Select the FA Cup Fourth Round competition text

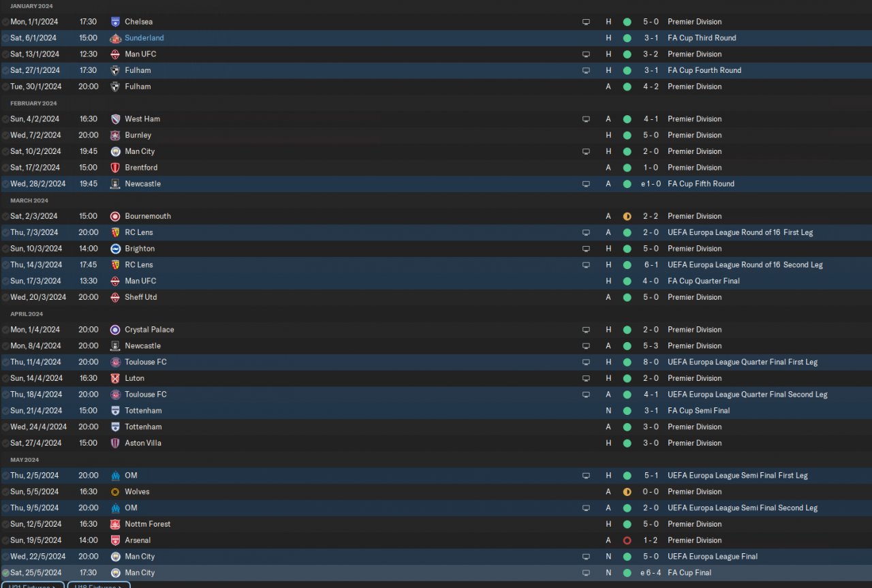click(704, 70)
